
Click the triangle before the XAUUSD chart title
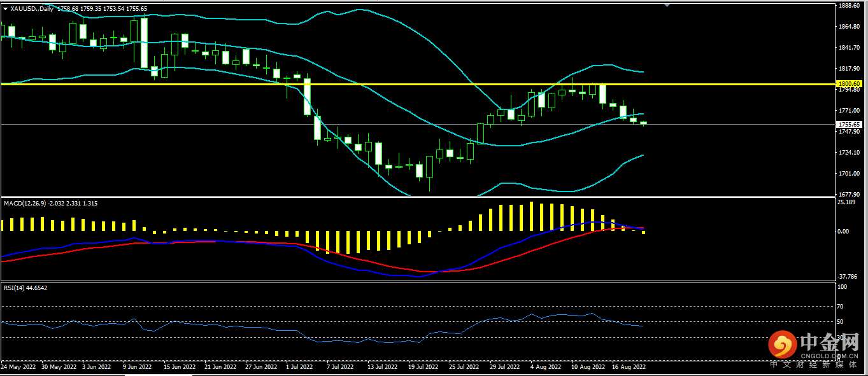[x=5, y=9]
